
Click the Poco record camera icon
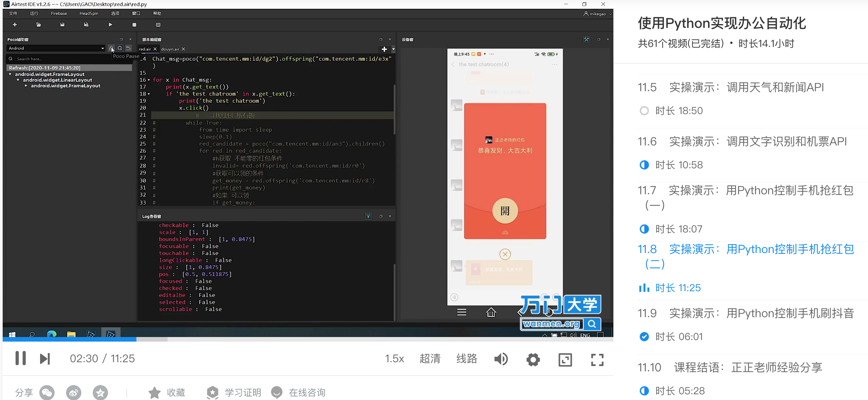click(x=128, y=48)
